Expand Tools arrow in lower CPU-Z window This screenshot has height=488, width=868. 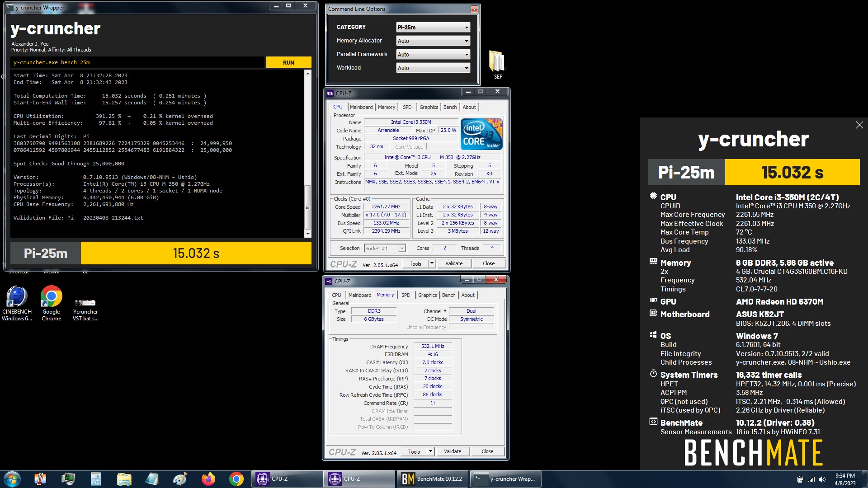(x=430, y=452)
